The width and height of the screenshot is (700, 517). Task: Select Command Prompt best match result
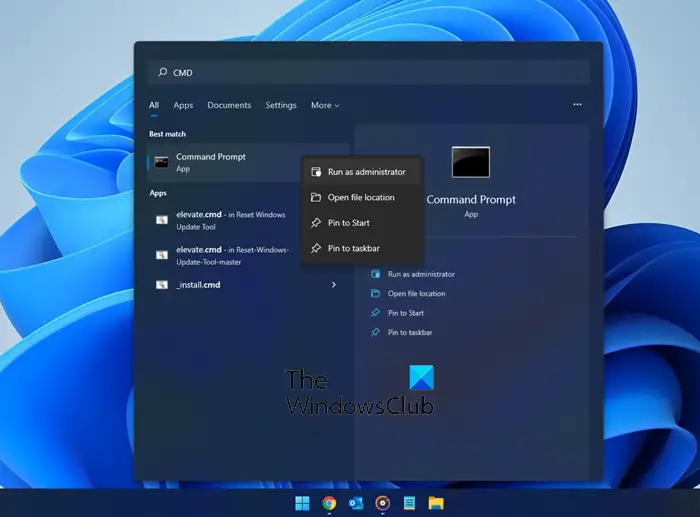[248, 163]
